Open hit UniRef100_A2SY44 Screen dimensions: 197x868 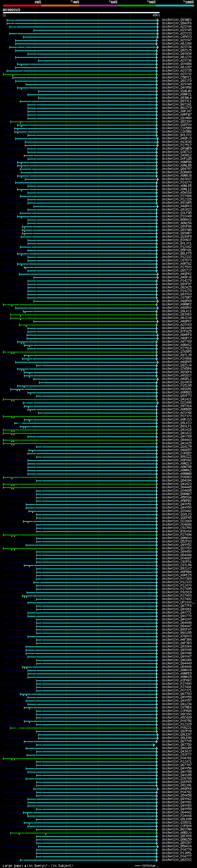(177, 26)
